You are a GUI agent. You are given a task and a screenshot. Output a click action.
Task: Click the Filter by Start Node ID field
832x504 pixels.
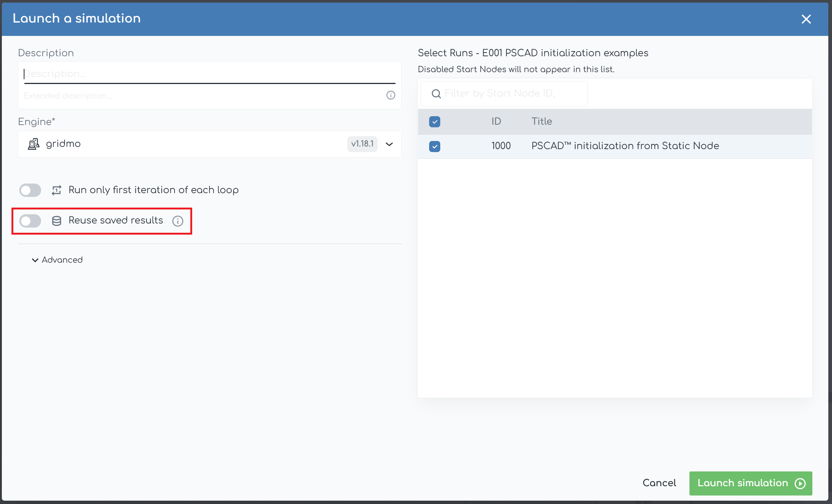[x=504, y=94]
